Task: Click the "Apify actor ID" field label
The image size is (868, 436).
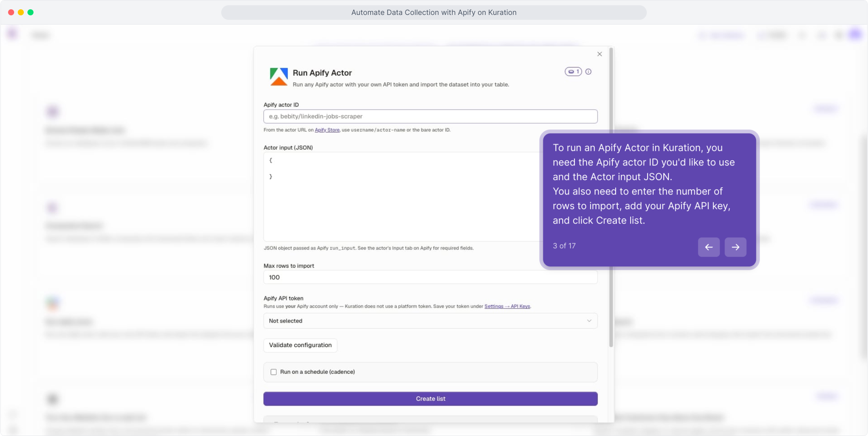Action: [x=281, y=105]
